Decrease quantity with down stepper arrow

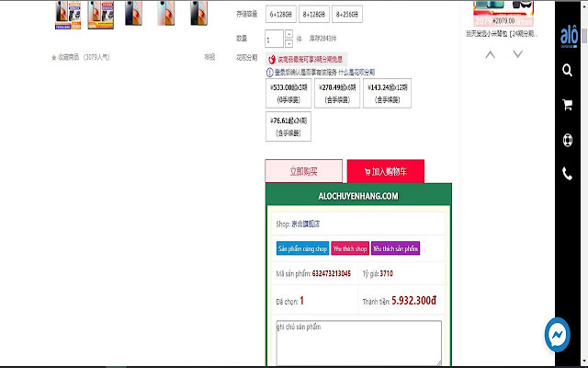[x=288, y=43]
